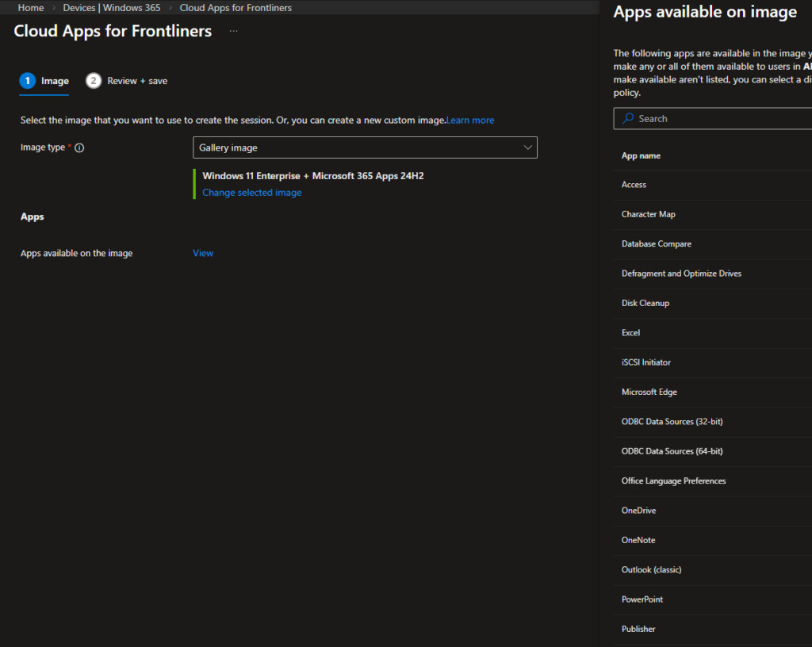Open the Image tab
This screenshot has height=647, width=812.
click(x=54, y=81)
